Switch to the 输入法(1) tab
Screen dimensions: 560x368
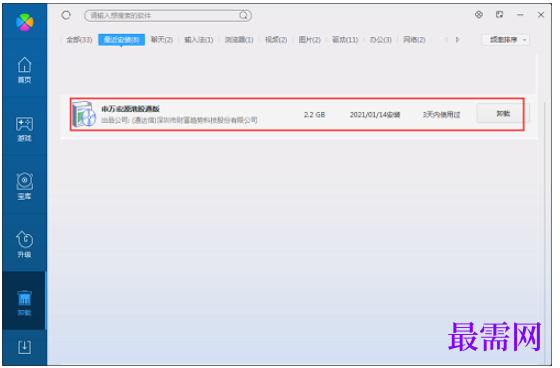click(199, 40)
